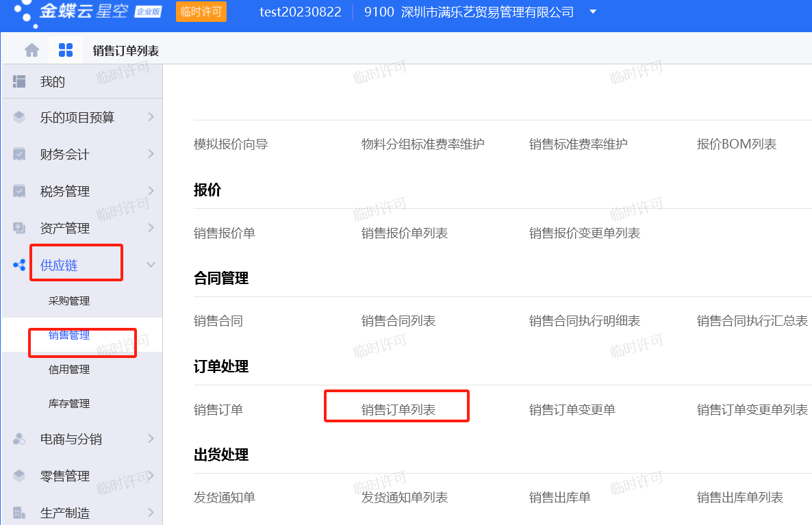Open the 发货通知单列表 link

pos(405,498)
